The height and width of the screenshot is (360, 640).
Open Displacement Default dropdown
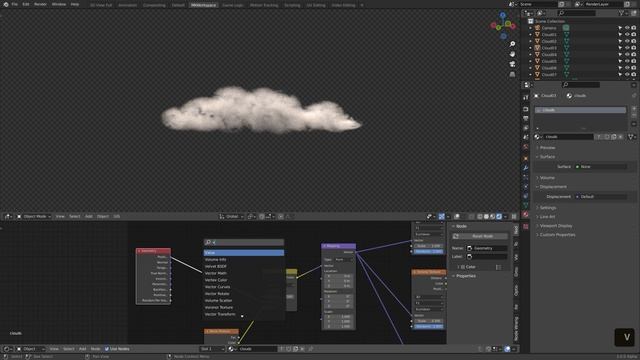[x=601, y=197]
